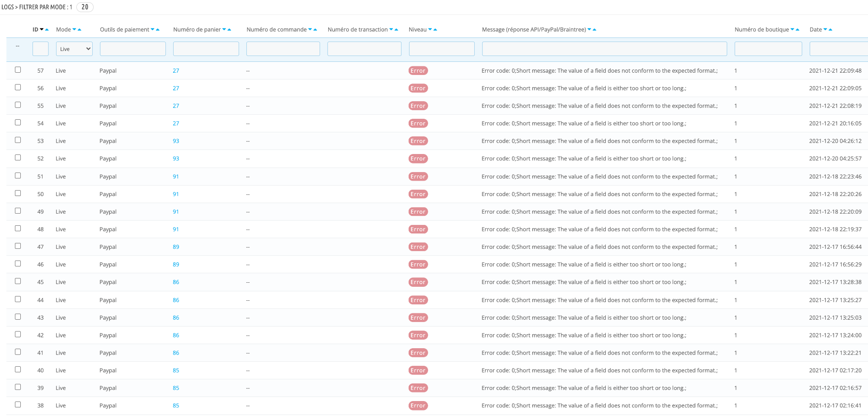Screen dimensions: 868x420
Task: Click the Date filter field
Action: click(x=839, y=49)
